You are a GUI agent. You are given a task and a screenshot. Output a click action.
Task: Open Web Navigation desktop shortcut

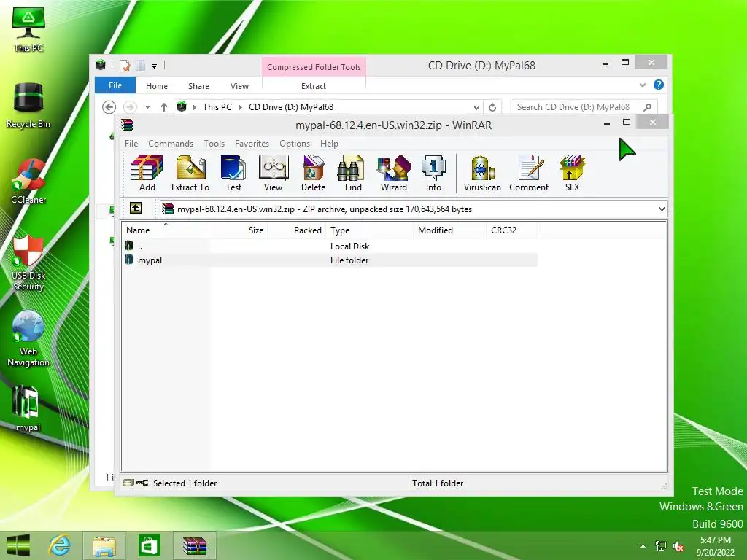28,338
